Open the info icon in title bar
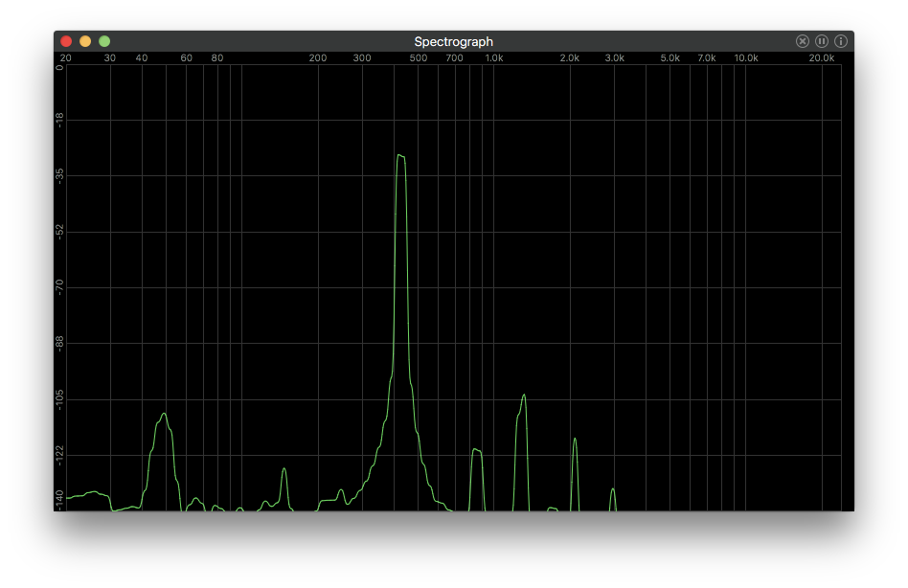Viewport: 908px width, 588px height. point(841,41)
